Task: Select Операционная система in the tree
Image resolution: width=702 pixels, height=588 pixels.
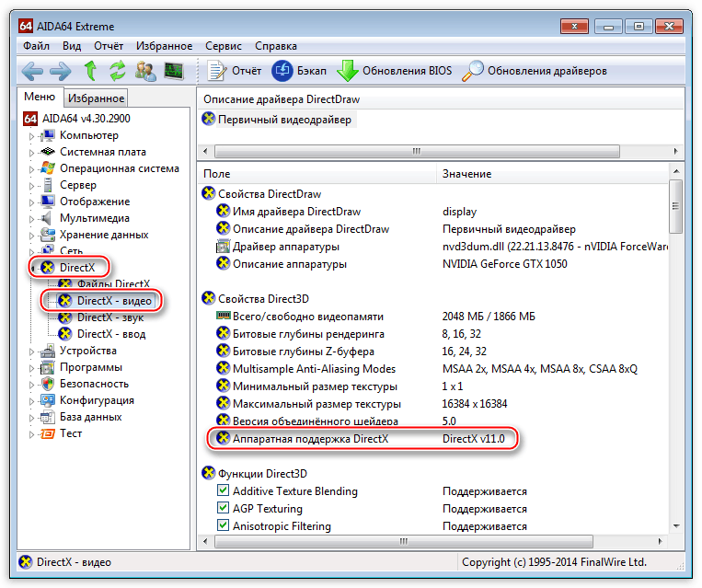Action: [109, 168]
